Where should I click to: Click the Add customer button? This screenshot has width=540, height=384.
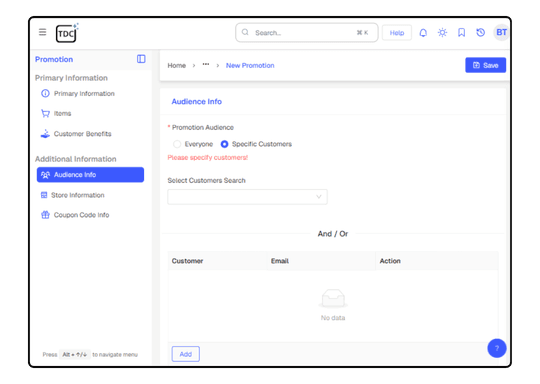click(x=186, y=354)
